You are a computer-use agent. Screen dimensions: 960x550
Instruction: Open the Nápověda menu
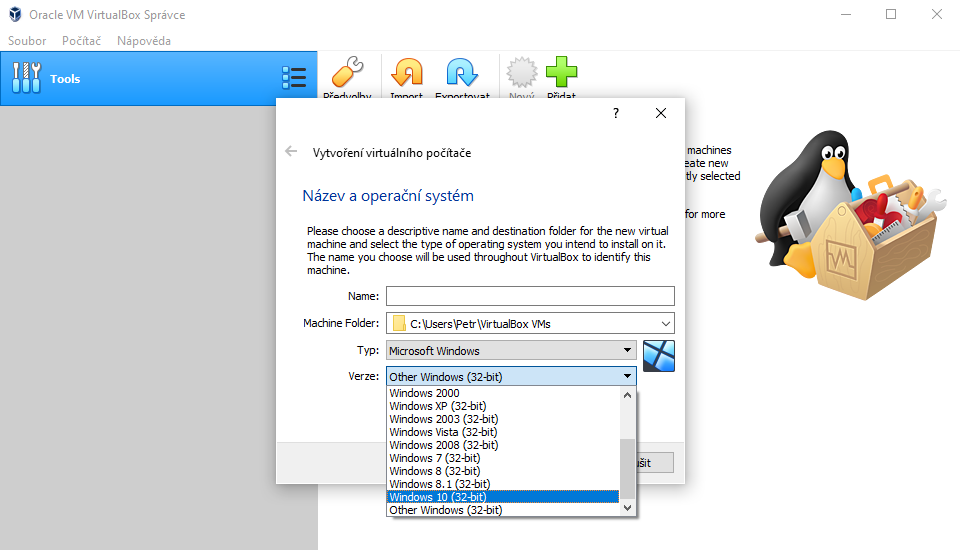(x=144, y=41)
